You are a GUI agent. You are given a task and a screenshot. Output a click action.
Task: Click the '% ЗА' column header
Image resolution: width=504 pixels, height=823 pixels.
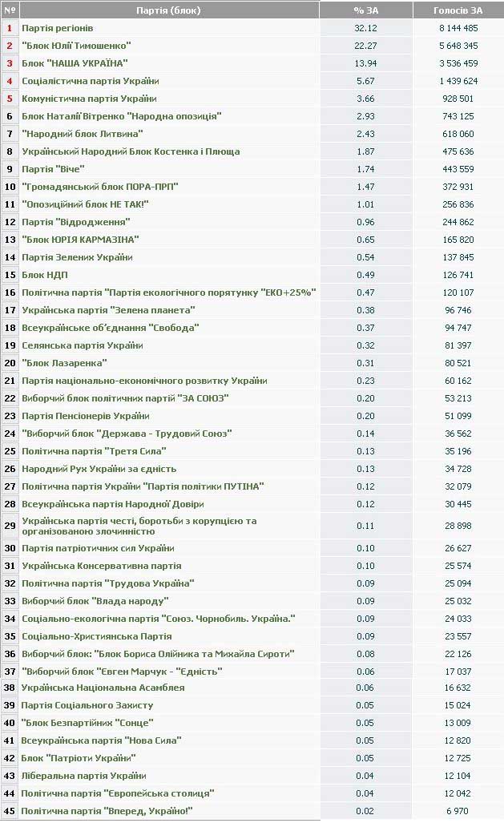[365, 10]
